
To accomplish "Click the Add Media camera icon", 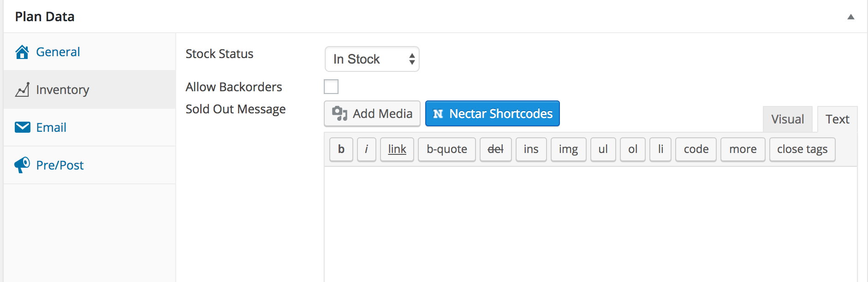I will tap(340, 113).
